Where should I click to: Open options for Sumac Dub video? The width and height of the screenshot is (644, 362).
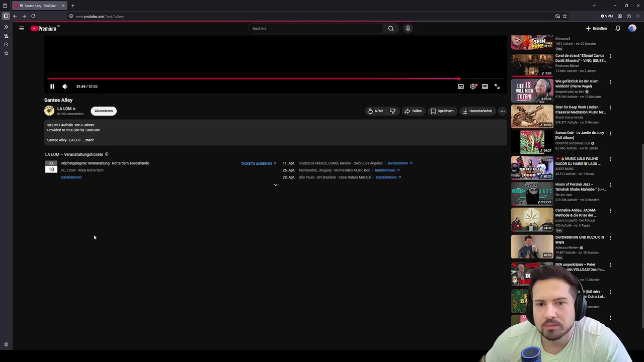tap(610, 134)
